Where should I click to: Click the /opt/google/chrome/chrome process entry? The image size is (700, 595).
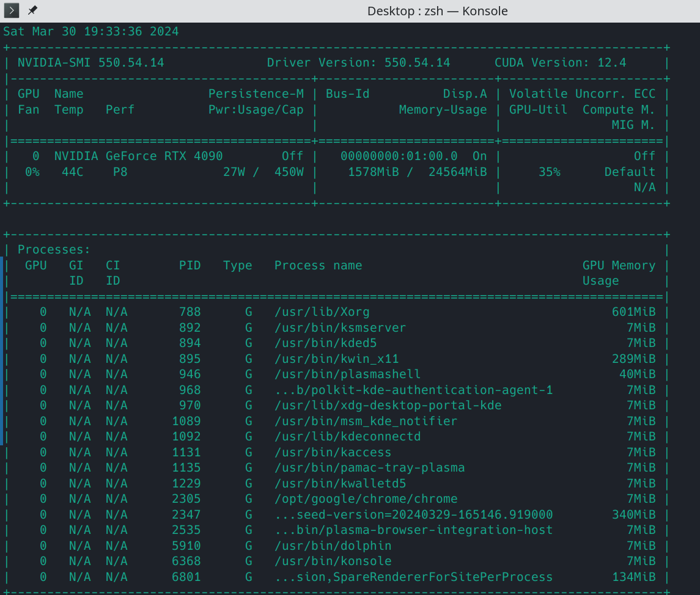(x=366, y=499)
